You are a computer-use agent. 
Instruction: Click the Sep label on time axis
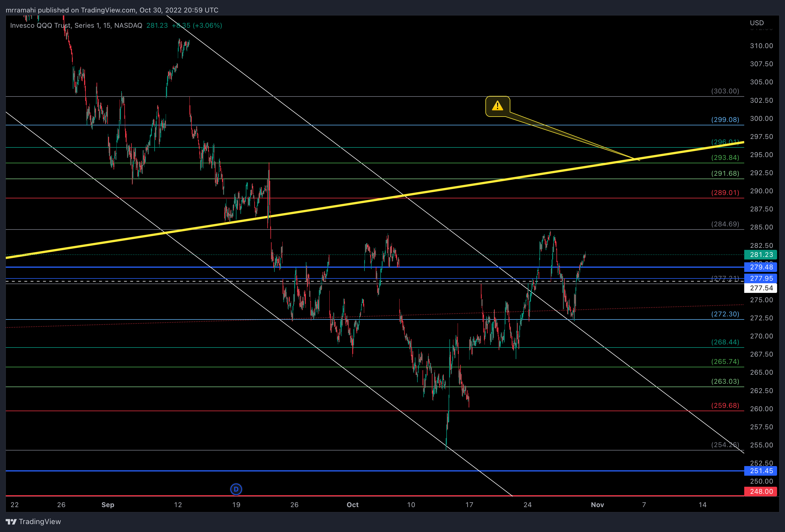[x=108, y=505]
